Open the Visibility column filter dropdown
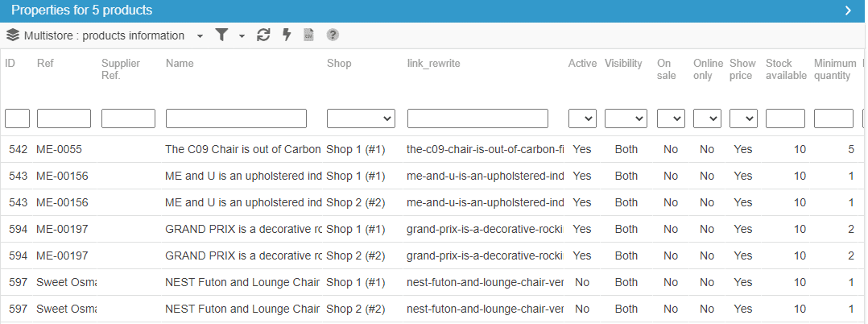868x324 pixels. [x=626, y=118]
